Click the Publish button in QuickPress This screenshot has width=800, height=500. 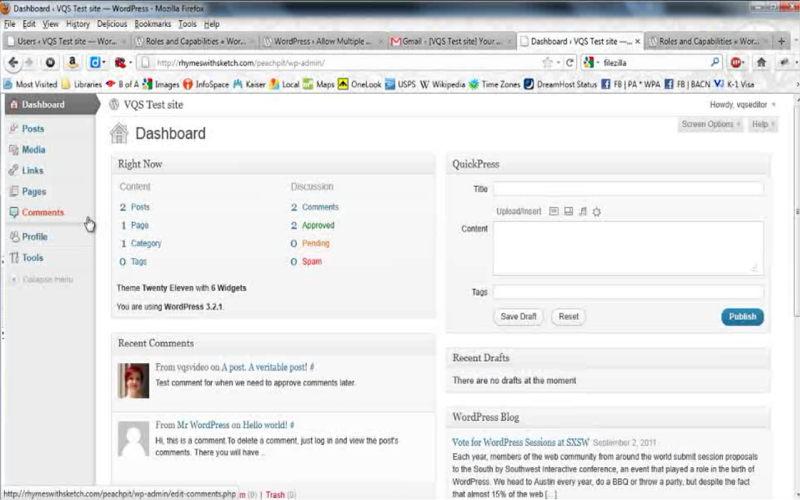tap(742, 316)
